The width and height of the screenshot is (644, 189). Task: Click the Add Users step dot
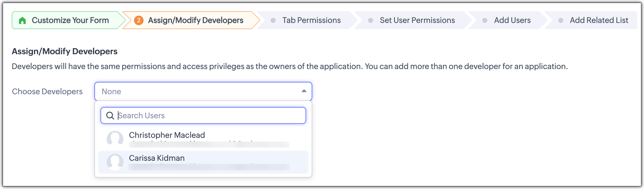485,20
